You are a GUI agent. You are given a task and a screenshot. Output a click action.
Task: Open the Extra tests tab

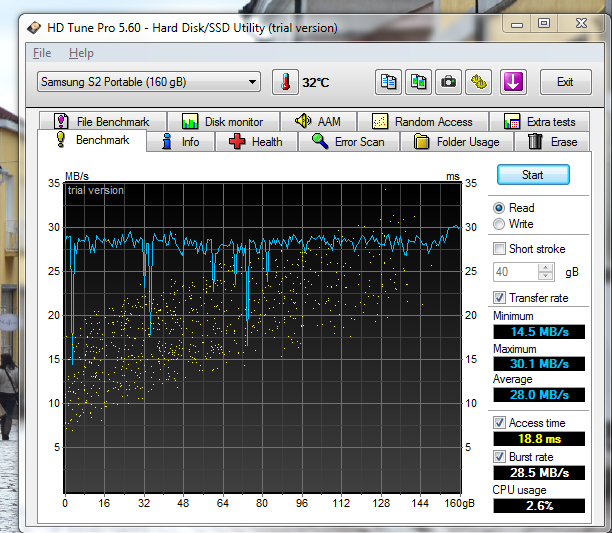pos(539,122)
